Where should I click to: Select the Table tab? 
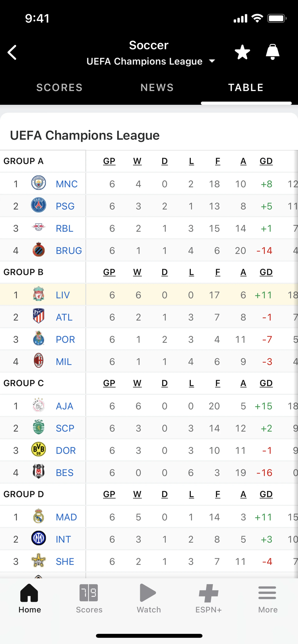[x=246, y=88]
